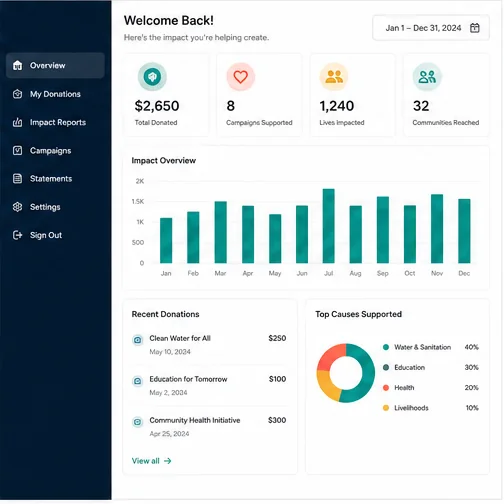This screenshot has height=504, width=504.
Task: Click the Livelihoods yellow legend dot
Action: (386, 408)
